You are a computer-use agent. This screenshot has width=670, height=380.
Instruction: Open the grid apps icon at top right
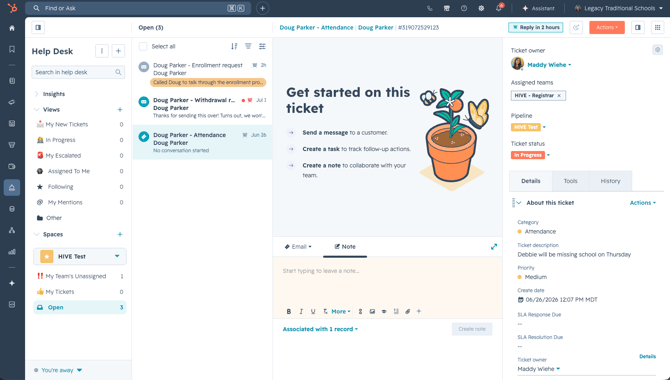point(657,27)
